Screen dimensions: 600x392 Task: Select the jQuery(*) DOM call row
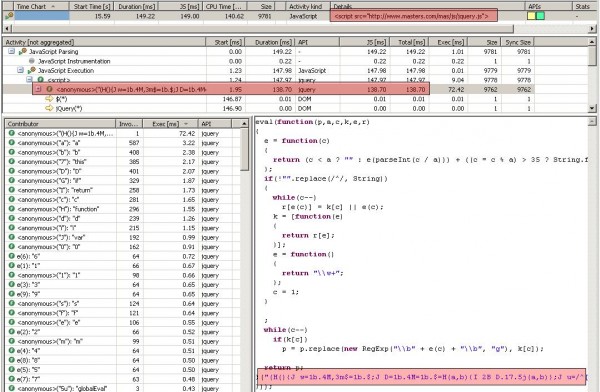coord(269,108)
